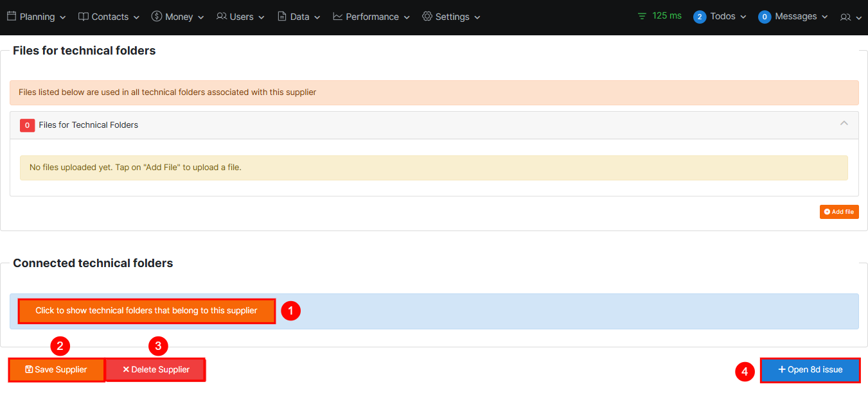Click the Data document icon

point(282,16)
